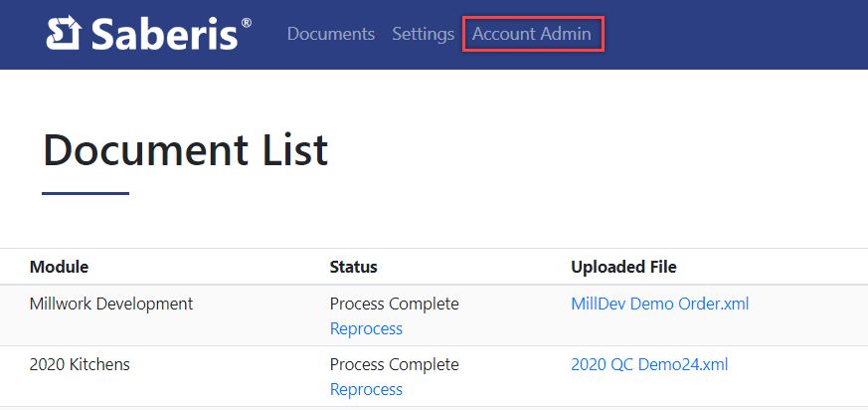Click the registered trademark symbol beside Saberis
Viewport: 868px width, 410px height.
(x=247, y=22)
